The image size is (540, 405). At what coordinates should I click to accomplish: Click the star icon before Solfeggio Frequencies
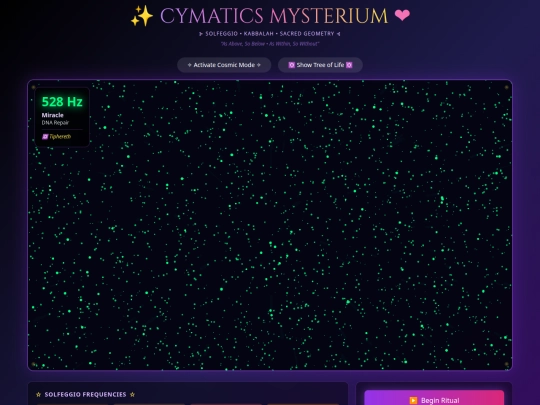pos(39,395)
